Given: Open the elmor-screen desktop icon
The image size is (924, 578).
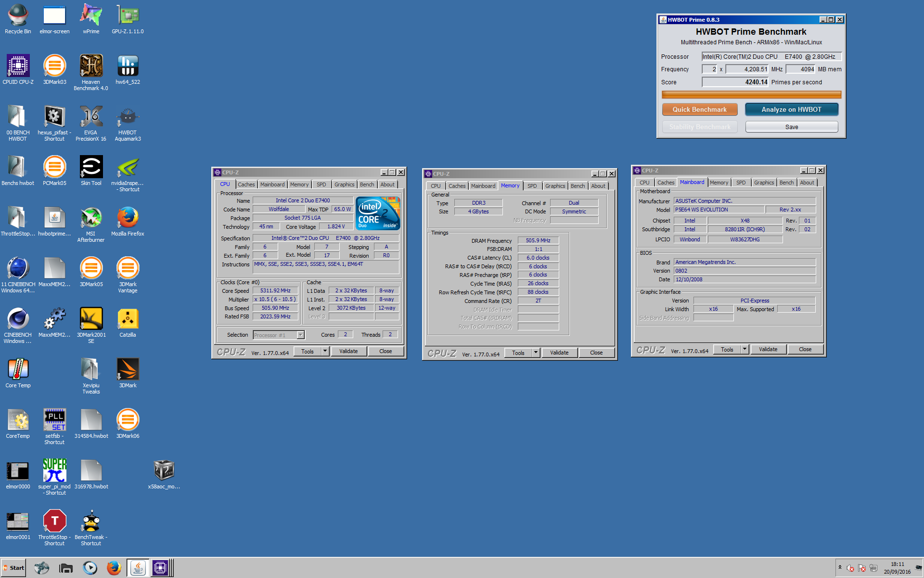Looking at the screenshot, I should click(x=54, y=19).
